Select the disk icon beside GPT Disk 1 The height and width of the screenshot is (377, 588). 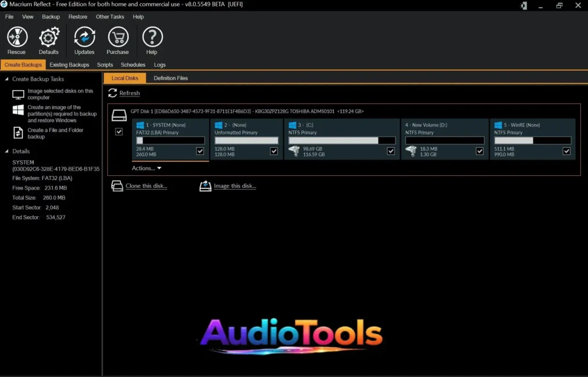119,115
